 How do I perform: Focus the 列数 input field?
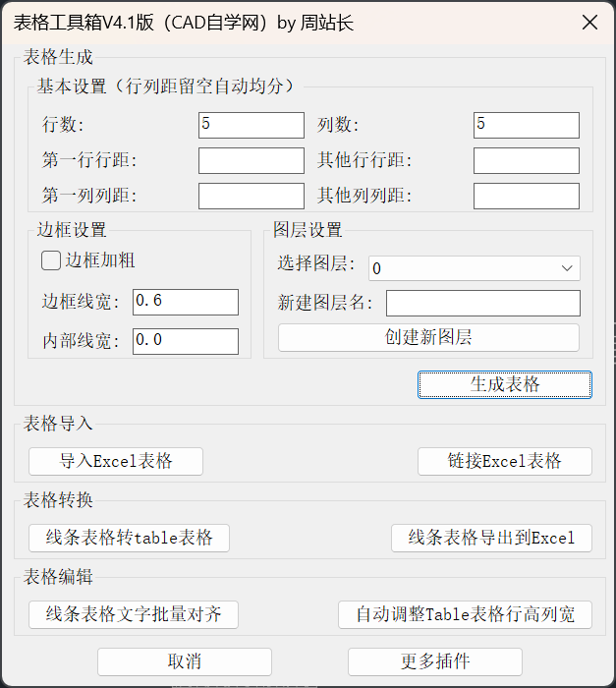[x=527, y=125]
